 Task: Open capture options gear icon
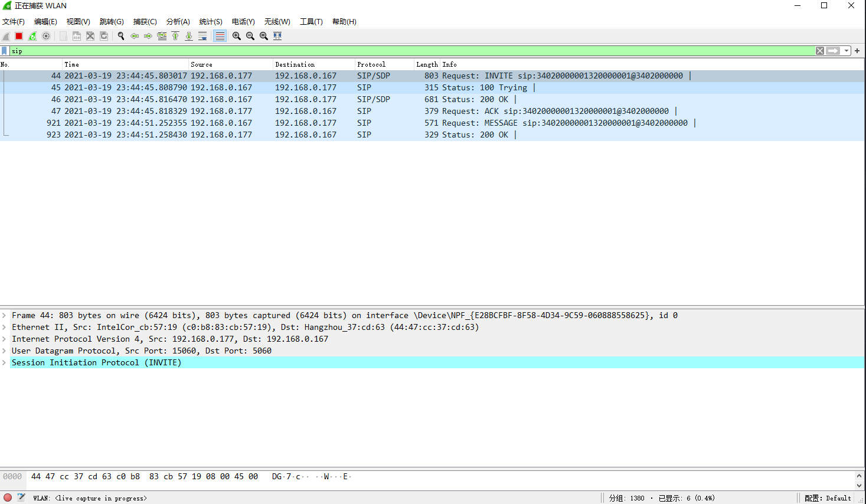46,36
